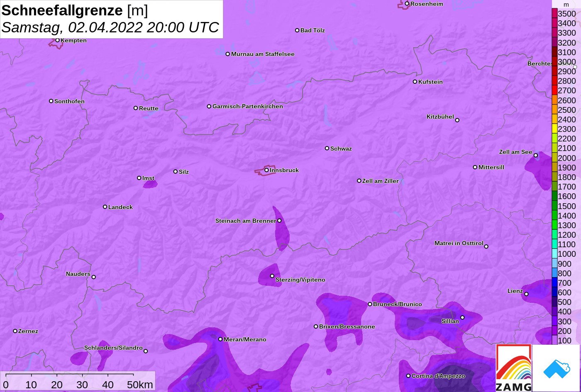Image resolution: width=581 pixels, height=392 pixels.
Task: Select the Garmisch-Partenkirchen marker
Action: tap(209, 107)
